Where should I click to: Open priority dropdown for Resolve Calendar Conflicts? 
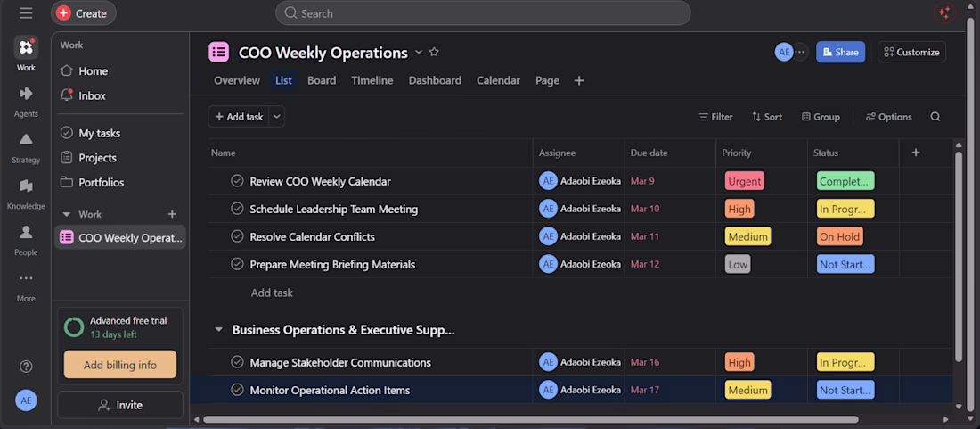tap(747, 237)
